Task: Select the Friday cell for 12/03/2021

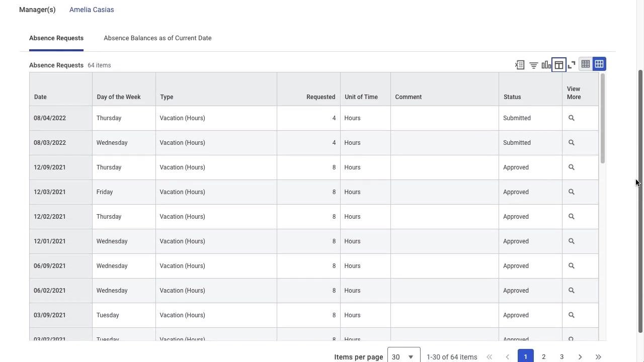Action: [x=124, y=192]
